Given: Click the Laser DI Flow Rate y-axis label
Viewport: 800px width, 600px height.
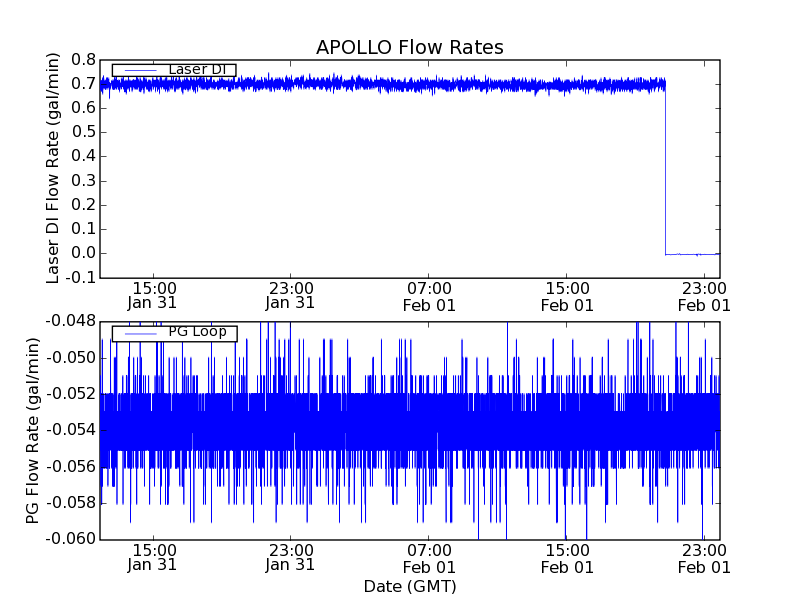Looking at the screenshot, I should click(x=53, y=168).
